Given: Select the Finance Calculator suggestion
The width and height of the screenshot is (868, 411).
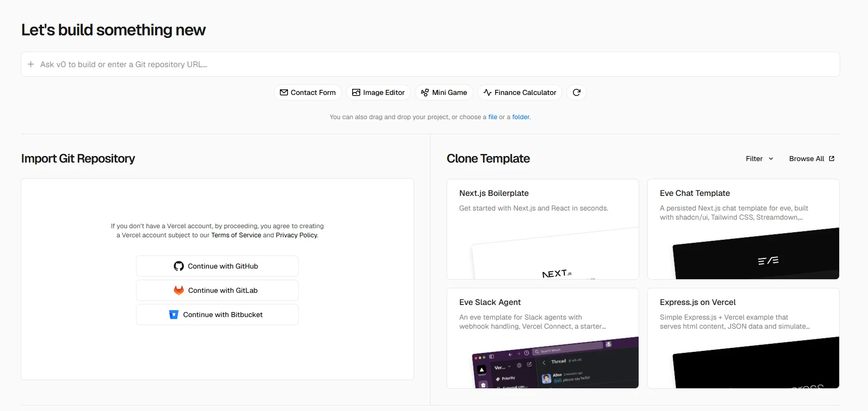Looking at the screenshot, I should click(520, 92).
